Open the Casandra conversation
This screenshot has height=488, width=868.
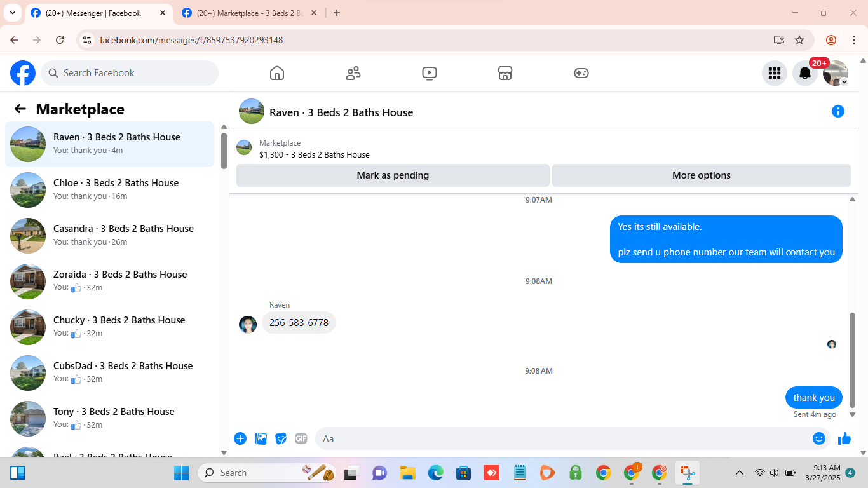110,236
